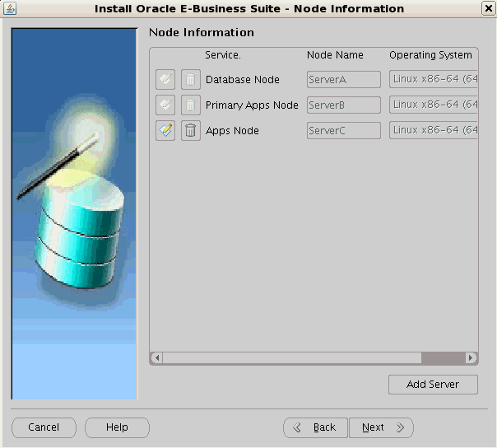Click the horizontal scrollbar right arrow
497x448 pixels.
[x=471, y=357]
